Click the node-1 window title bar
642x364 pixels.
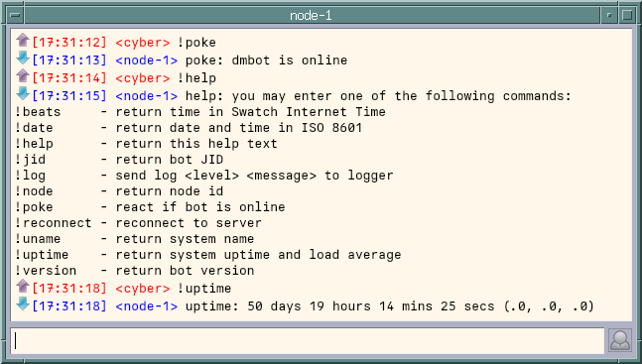click(x=312, y=15)
